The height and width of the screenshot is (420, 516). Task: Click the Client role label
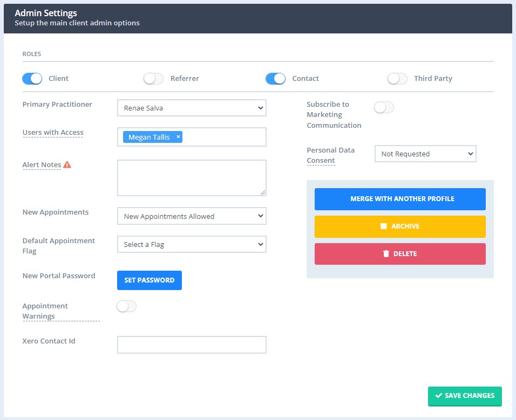pyautogui.click(x=59, y=78)
